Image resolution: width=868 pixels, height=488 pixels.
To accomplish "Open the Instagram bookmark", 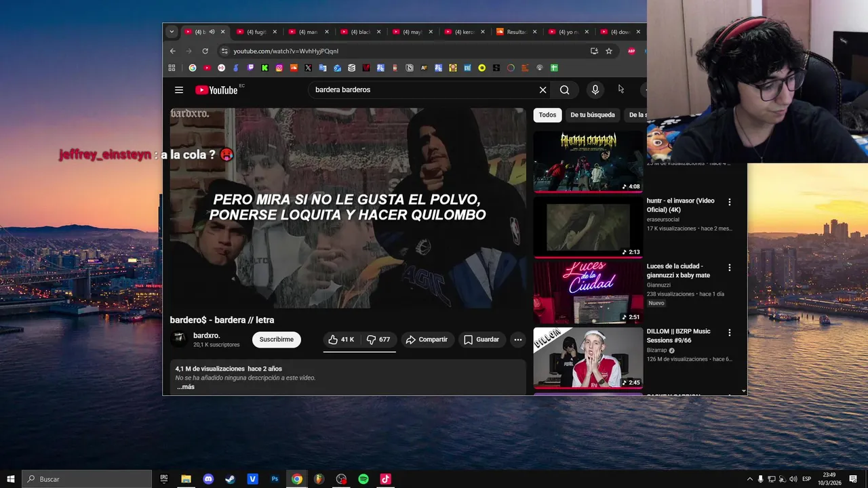I will tap(279, 68).
